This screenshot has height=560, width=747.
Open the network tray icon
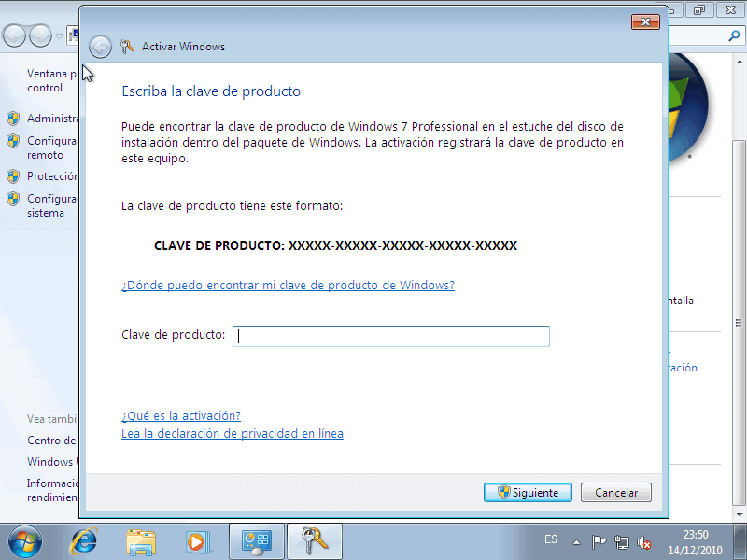[x=622, y=542]
